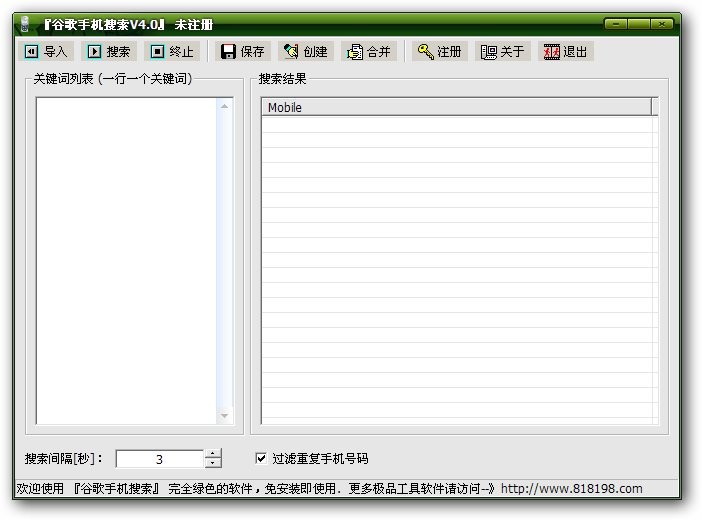Viewport: 702px width, 520px height.
Task: Uncheck 过滤重复手机号码 checkbox
Action: tap(261, 458)
